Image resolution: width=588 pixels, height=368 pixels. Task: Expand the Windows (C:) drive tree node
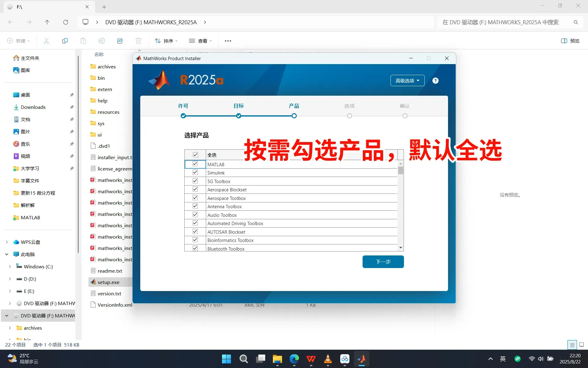point(10,266)
